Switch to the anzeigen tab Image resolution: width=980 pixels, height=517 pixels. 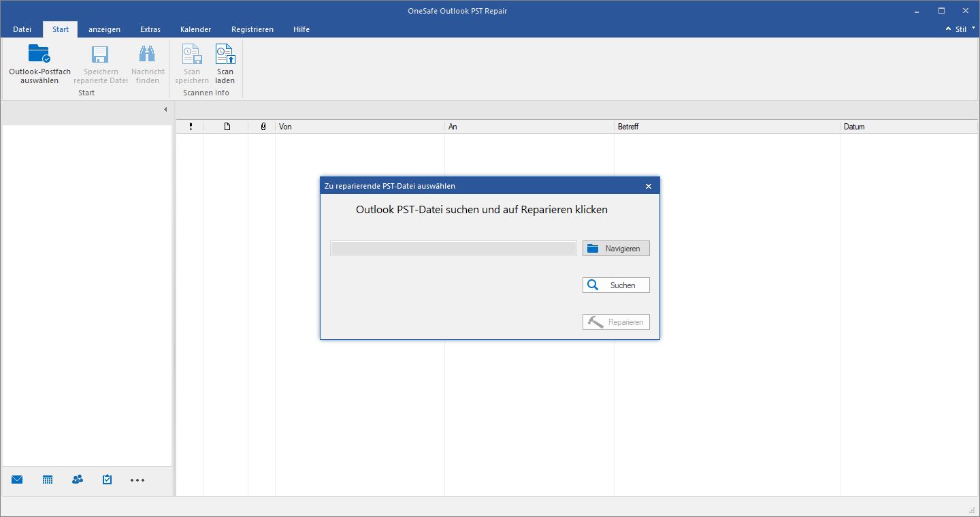pyautogui.click(x=104, y=29)
